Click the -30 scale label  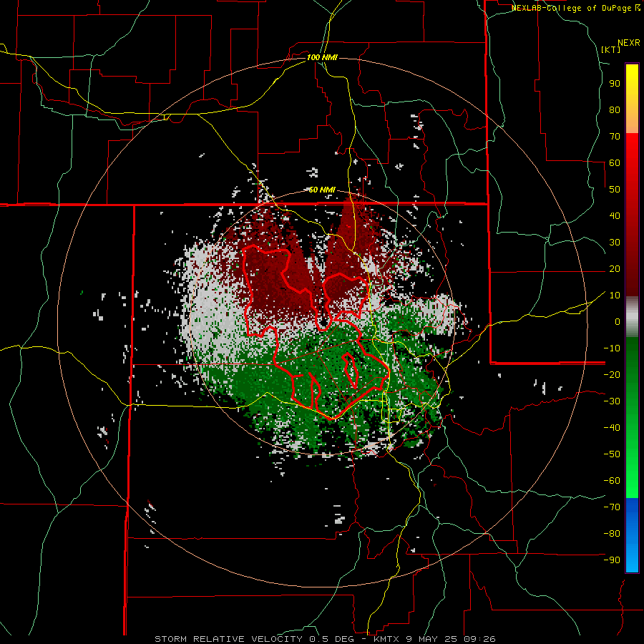click(613, 401)
